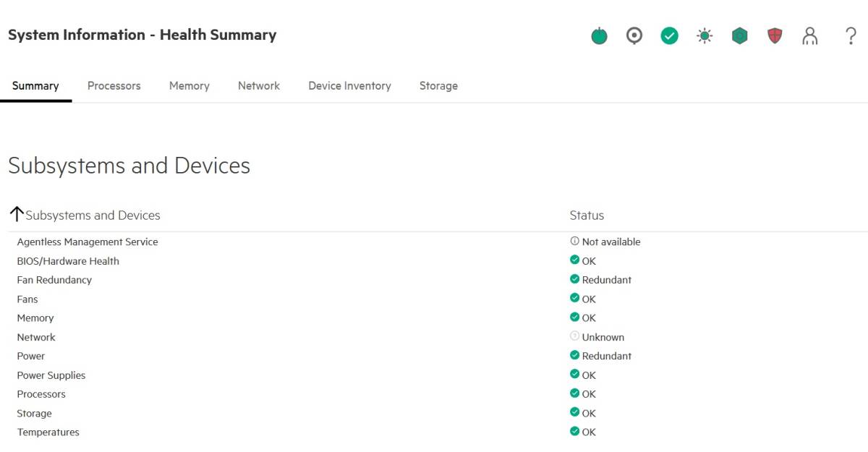Open the Storage tab
This screenshot has height=452, width=868.
click(438, 86)
